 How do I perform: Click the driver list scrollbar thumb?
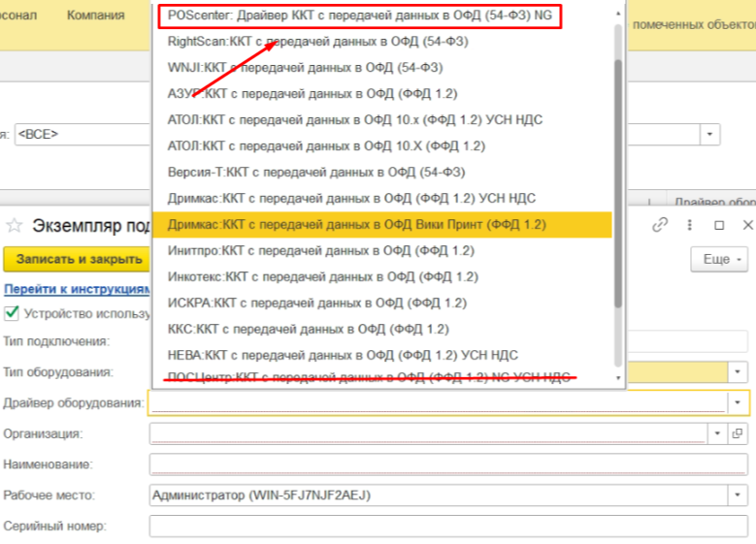click(618, 183)
